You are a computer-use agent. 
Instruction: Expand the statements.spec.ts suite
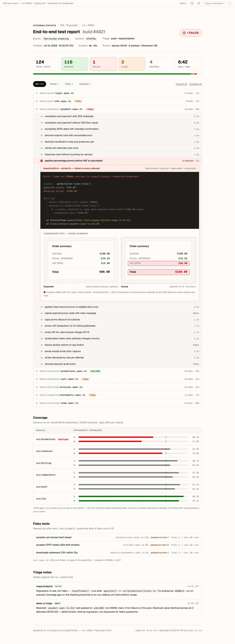(117, 395)
